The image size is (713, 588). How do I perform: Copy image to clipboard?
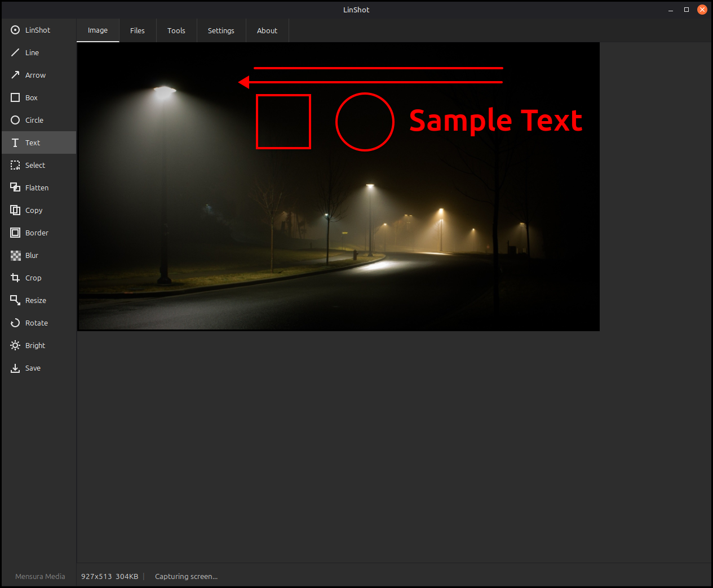click(x=39, y=210)
